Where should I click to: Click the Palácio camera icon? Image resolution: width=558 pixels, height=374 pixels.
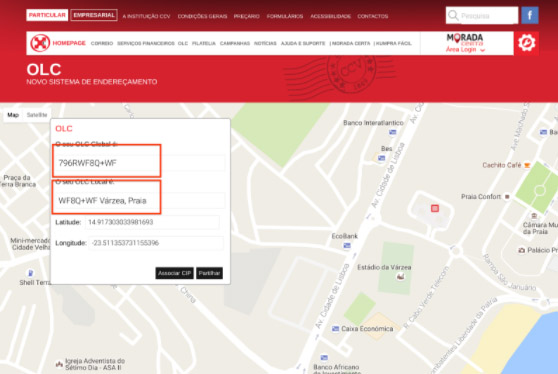[521, 250]
